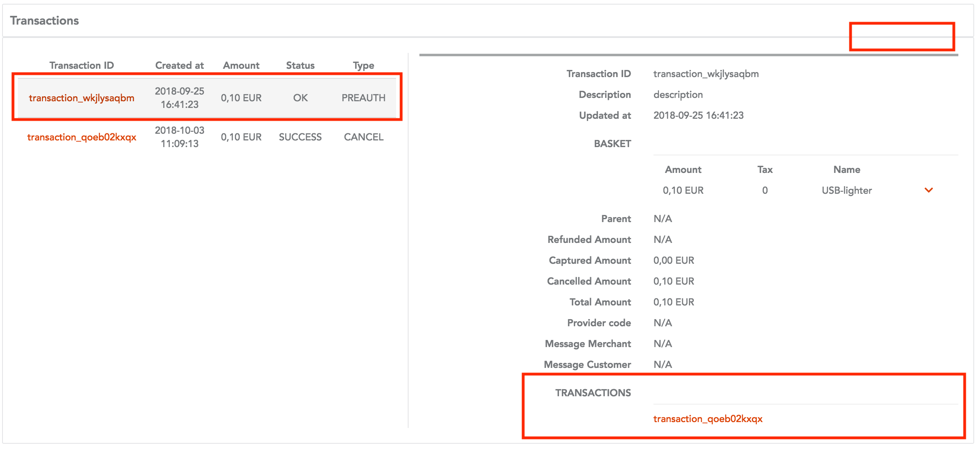Click the Total Amount value 0,10 EUR
This screenshot has width=980, height=450.
pos(673,302)
